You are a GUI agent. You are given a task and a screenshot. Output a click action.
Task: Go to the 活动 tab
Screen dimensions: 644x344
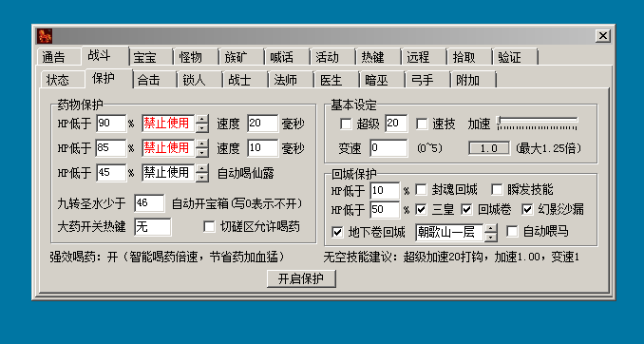(332, 57)
